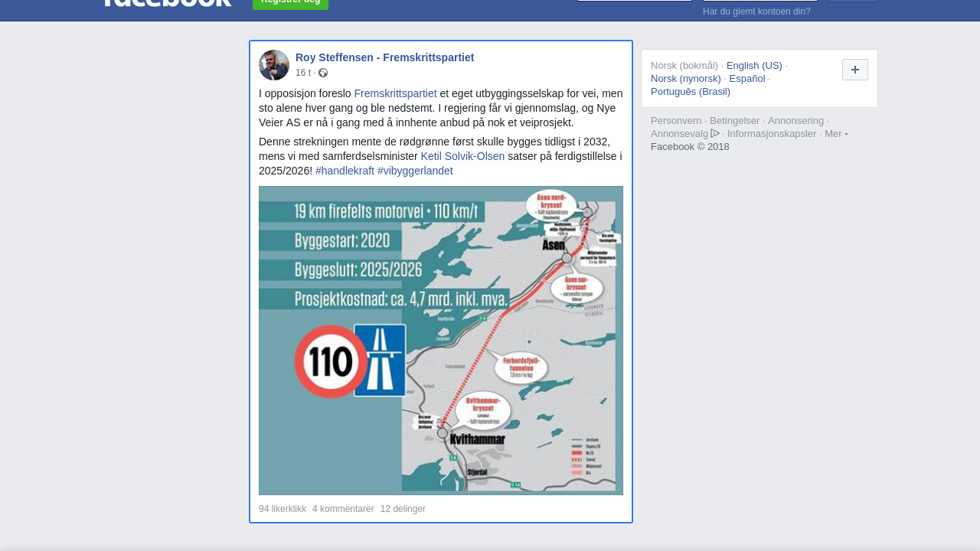View the 94 likerklikk count

point(283,509)
